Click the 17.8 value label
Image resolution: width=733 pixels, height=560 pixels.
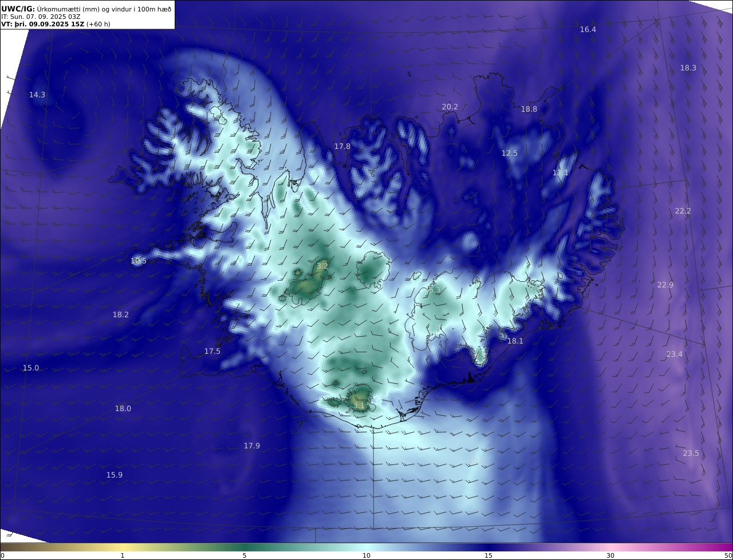tap(342, 146)
